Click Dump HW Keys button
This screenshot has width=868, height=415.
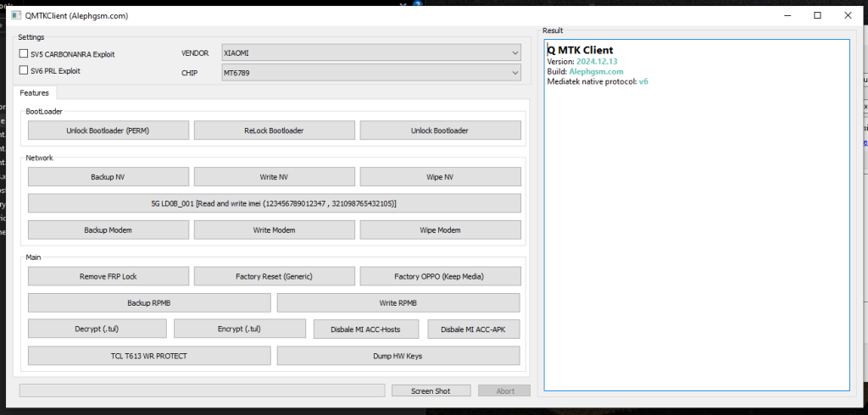398,356
